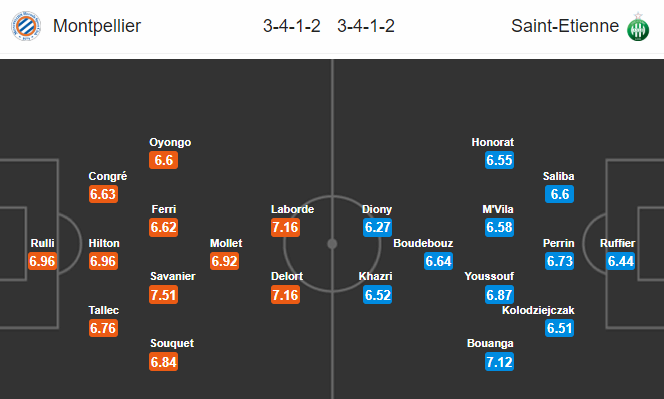664x399 pixels.
Task: Select Oyongo's 6.6 rating badge
Action: coord(163,160)
